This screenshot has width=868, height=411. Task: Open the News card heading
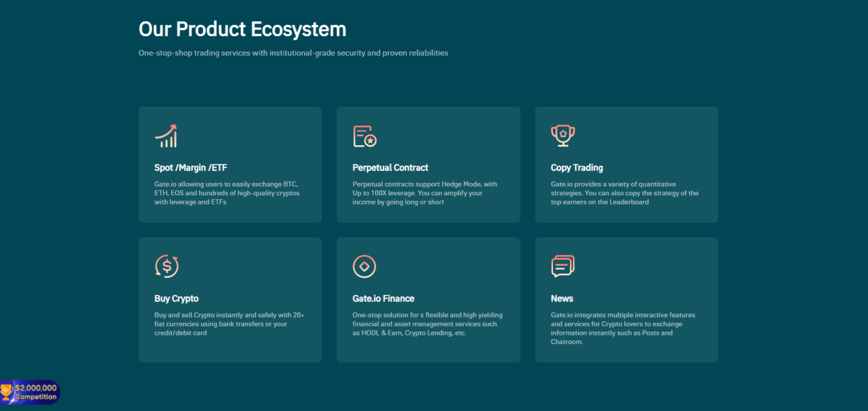pos(562,298)
